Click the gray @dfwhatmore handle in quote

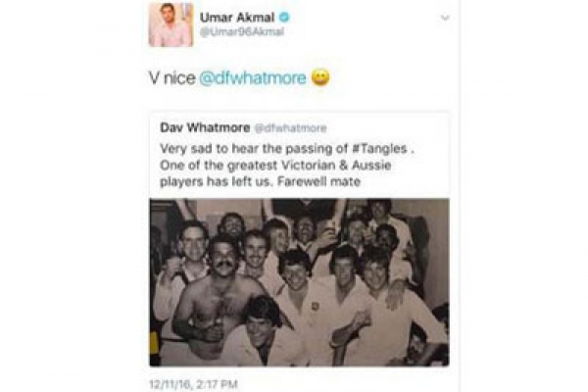[x=291, y=128]
